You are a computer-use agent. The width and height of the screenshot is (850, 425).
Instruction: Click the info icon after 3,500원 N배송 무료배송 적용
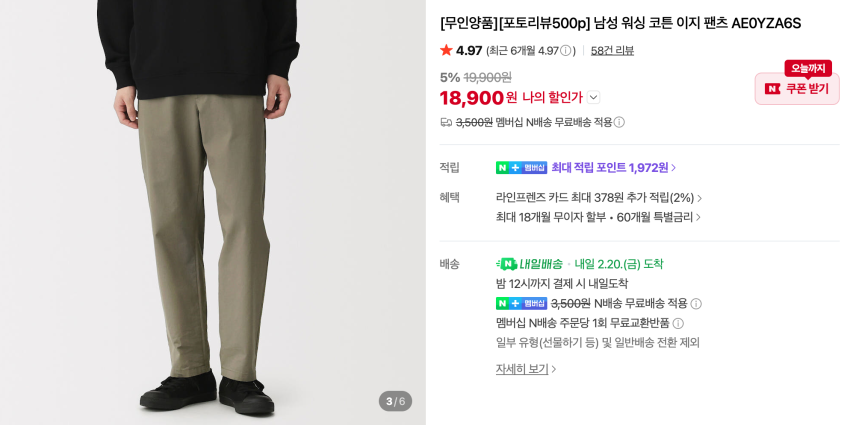[x=696, y=304]
